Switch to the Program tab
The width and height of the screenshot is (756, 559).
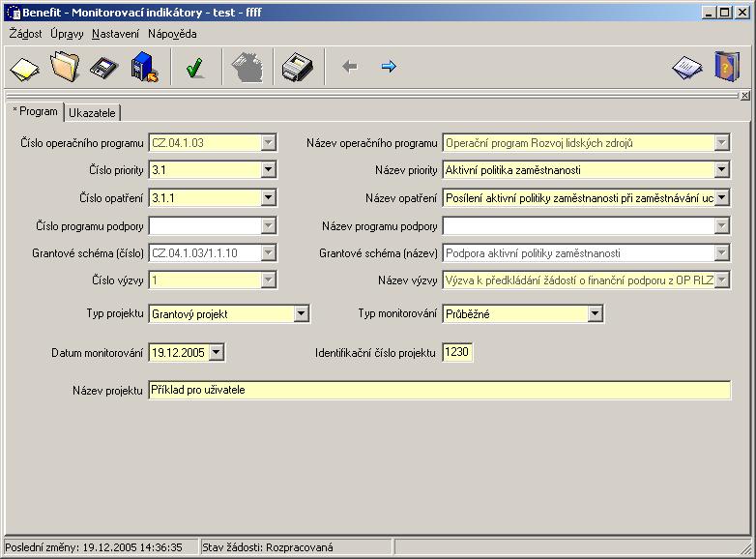[x=35, y=111]
